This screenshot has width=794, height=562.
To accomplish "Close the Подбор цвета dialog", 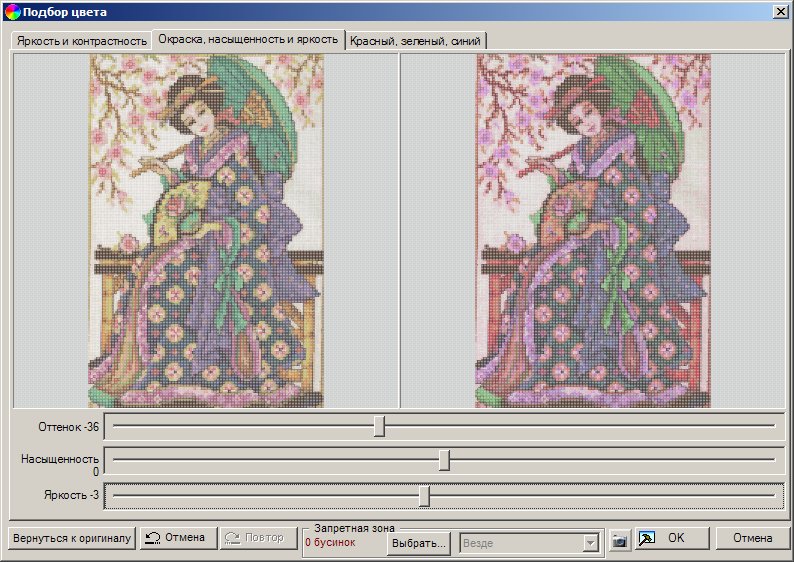I will coord(780,11).
